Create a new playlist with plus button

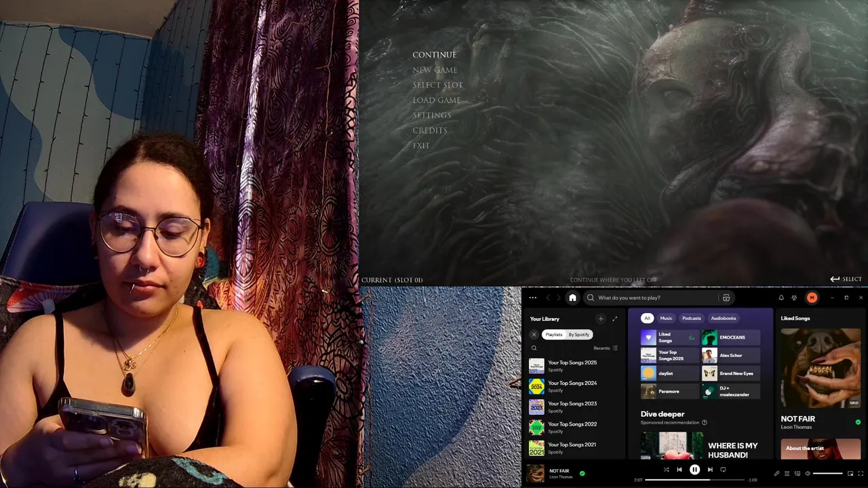click(600, 319)
